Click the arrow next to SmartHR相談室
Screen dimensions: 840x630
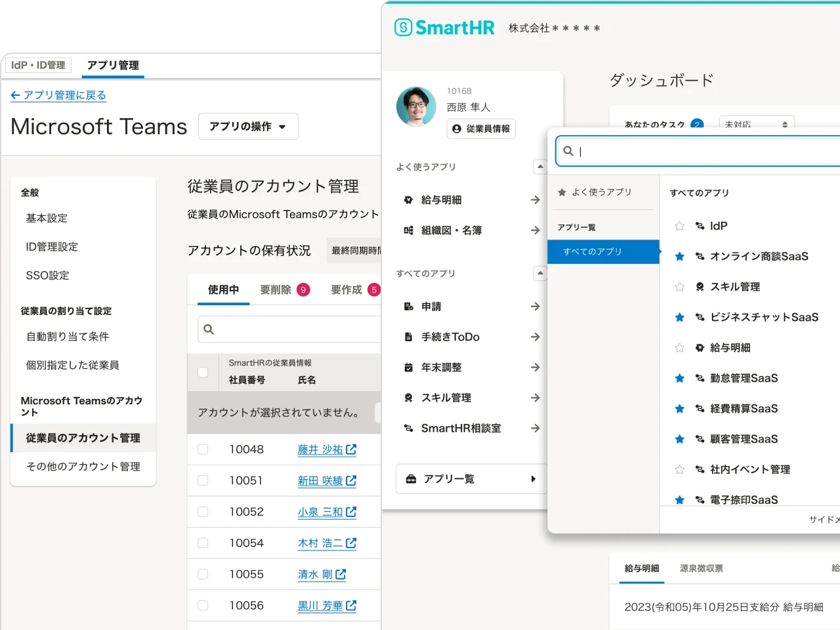click(535, 428)
